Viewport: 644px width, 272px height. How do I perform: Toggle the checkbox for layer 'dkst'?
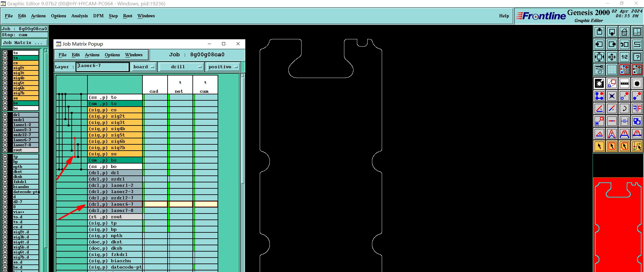(5, 172)
